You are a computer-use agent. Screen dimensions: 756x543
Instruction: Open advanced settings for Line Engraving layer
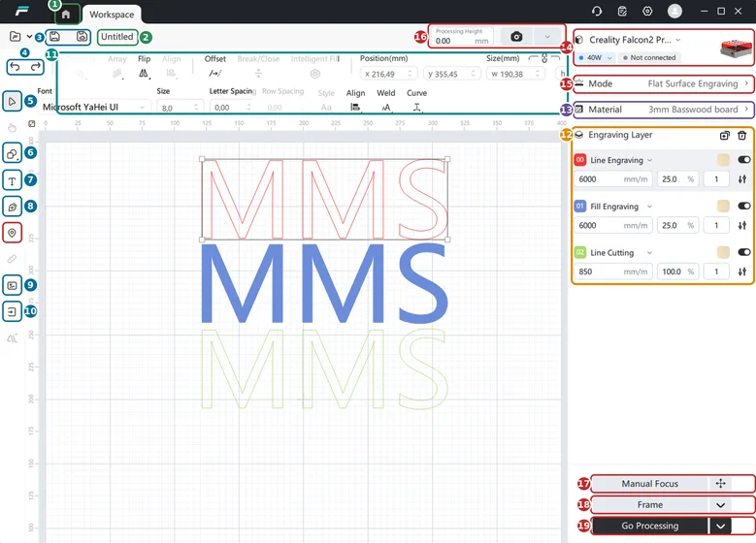(x=742, y=179)
